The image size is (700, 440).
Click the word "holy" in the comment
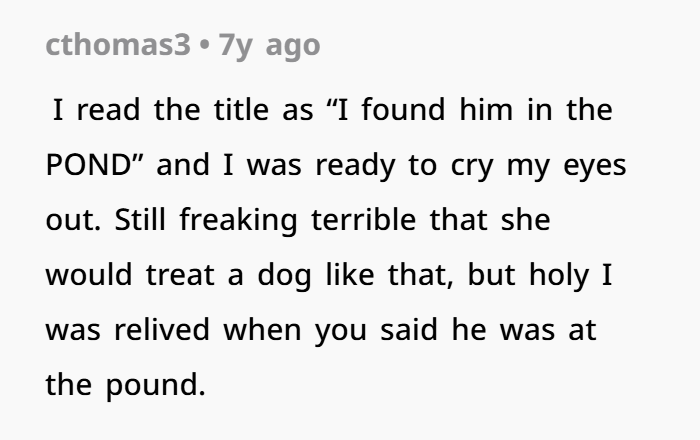pos(554,274)
